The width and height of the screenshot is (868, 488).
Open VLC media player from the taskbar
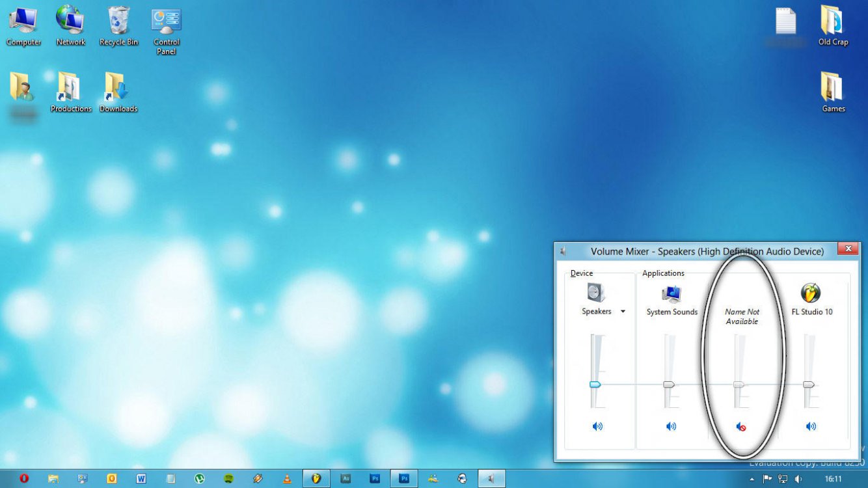(x=287, y=478)
